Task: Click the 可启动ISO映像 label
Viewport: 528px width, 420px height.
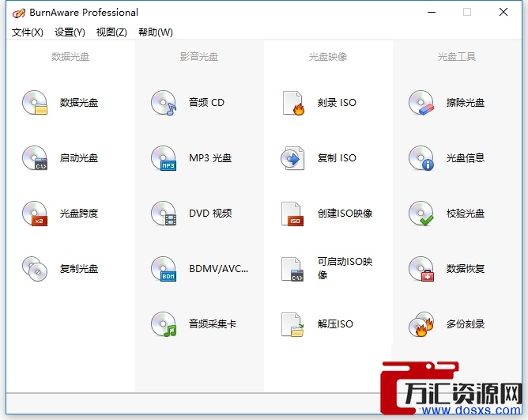Action: 345,268
